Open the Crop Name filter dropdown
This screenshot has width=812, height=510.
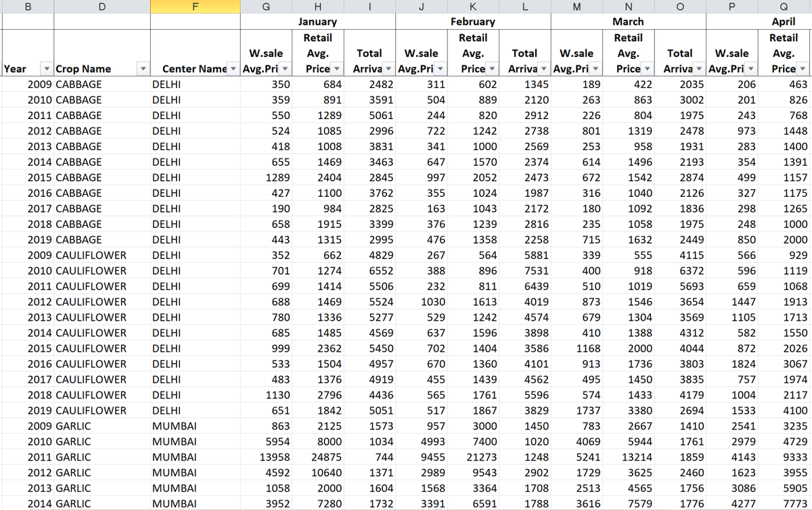point(142,69)
